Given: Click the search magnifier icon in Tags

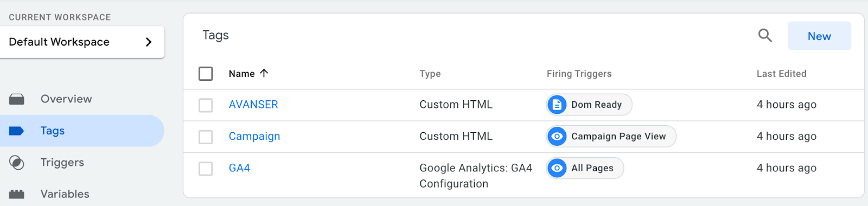Looking at the screenshot, I should coord(765,36).
